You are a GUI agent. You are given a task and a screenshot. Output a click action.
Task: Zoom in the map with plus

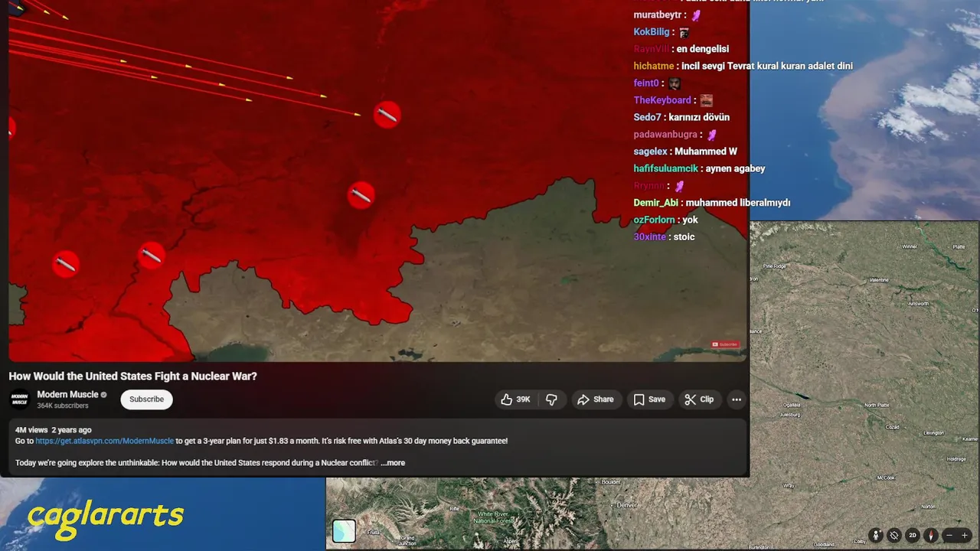pos(965,536)
